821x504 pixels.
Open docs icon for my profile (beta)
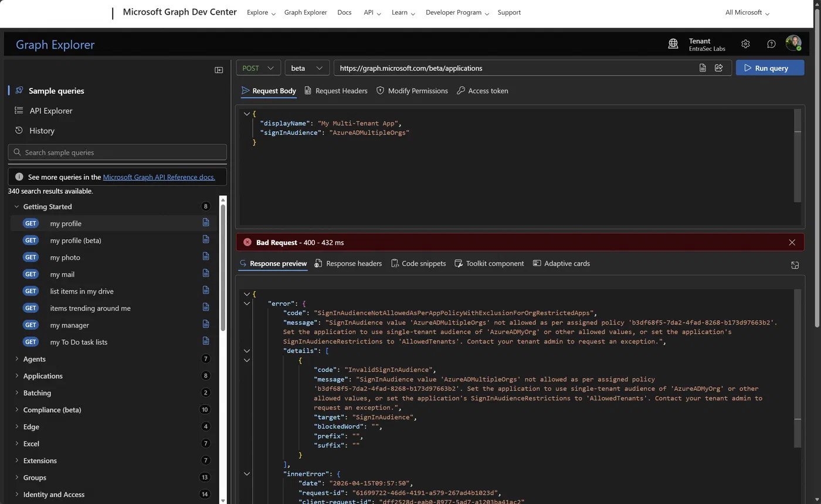point(206,240)
